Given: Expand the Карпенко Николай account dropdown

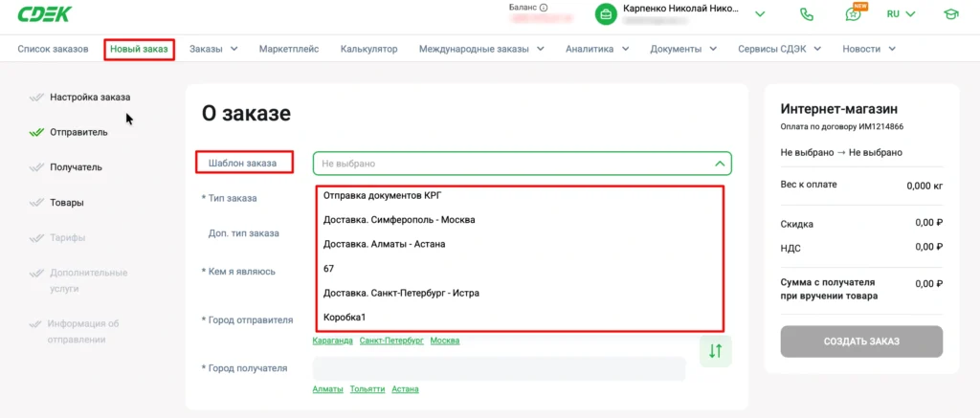Looking at the screenshot, I should coord(760,13).
